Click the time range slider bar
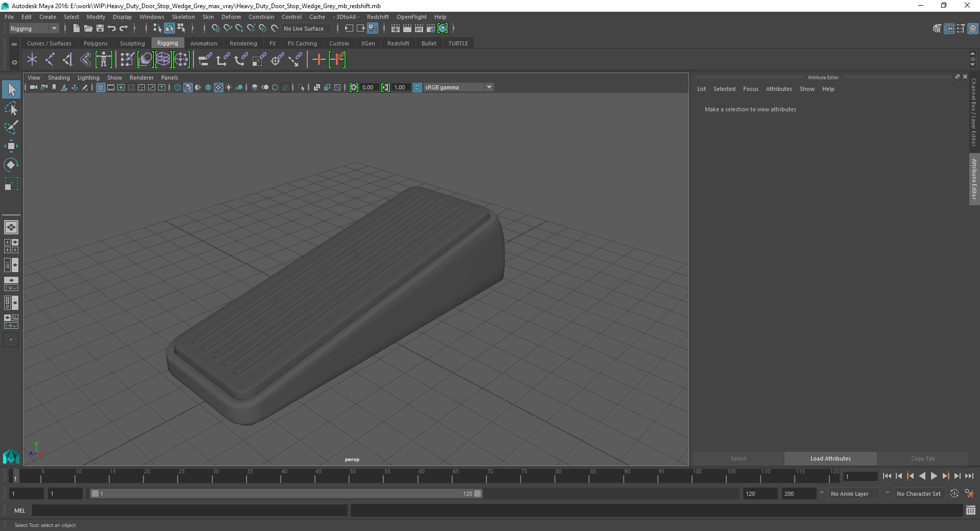 coord(286,494)
